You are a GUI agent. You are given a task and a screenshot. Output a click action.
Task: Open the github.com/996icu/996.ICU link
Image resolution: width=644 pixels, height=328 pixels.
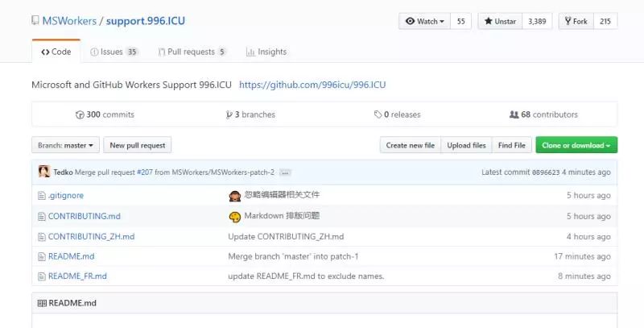(312, 85)
